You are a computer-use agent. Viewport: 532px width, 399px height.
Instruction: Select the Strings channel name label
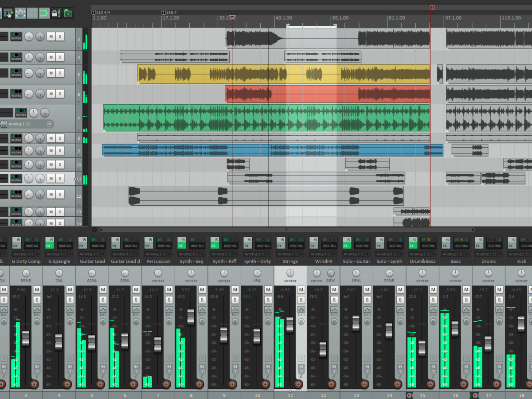click(x=290, y=262)
